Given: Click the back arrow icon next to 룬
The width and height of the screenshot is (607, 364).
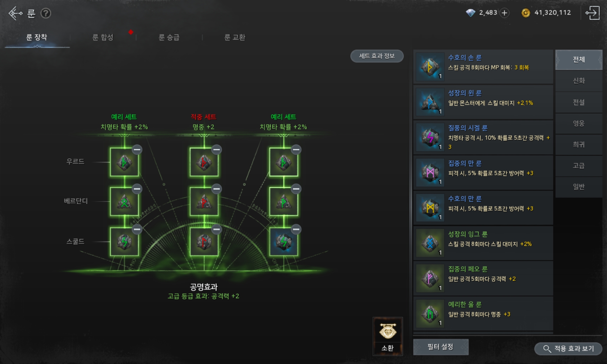Looking at the screenshot, I should 15,13.
